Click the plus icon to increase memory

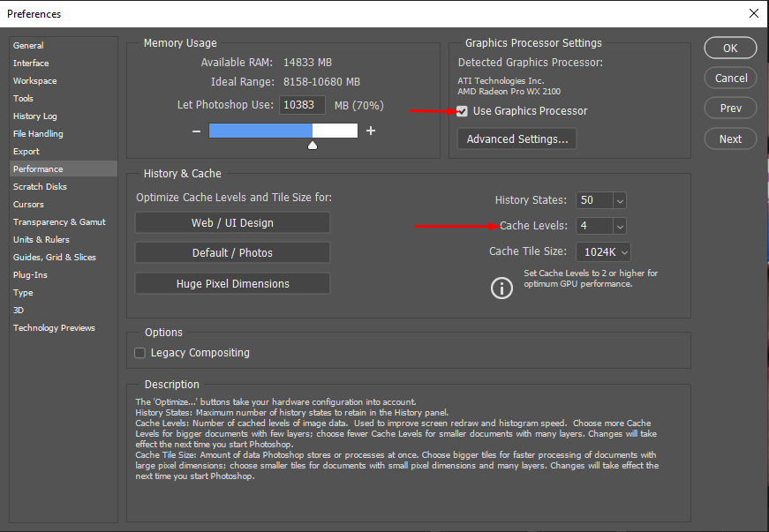coord(370,130)
